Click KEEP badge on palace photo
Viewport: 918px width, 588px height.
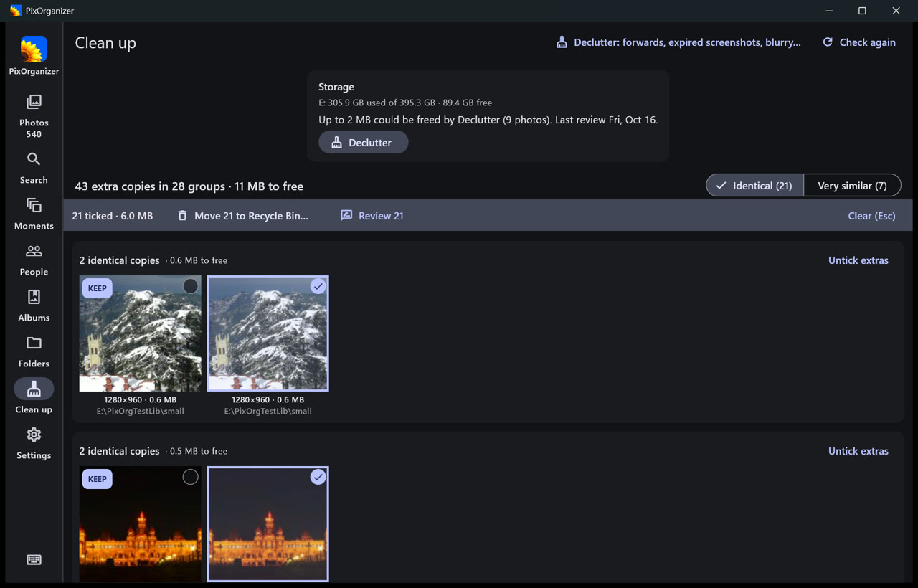pos(97,479)
